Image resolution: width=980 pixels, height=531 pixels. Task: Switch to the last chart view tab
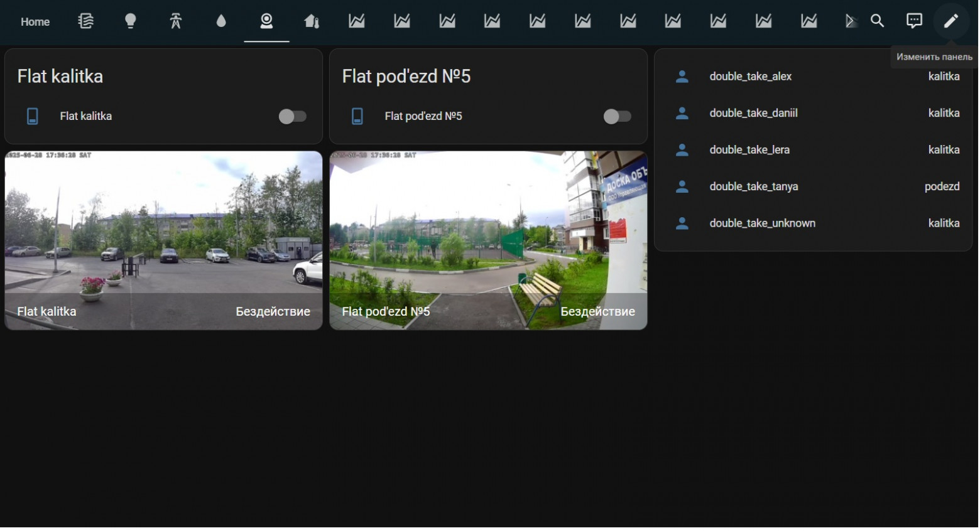pyautogui.click(x=808, y=21)
